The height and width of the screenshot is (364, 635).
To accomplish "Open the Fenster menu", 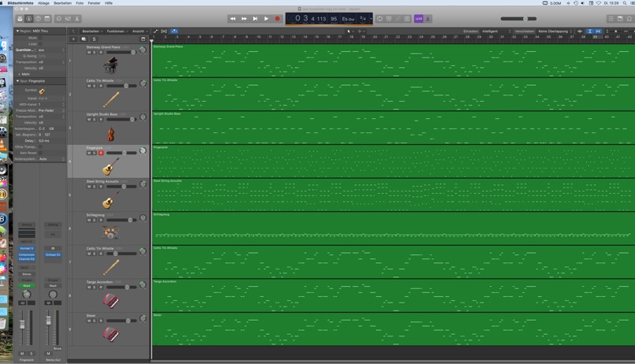I will 94,3.
